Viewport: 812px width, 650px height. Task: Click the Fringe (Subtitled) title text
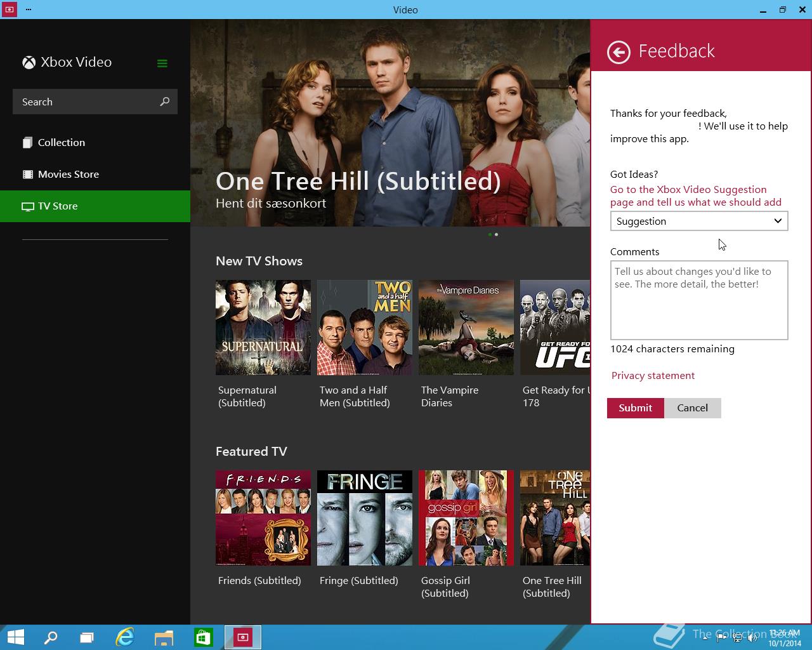pyautogui.click(x=359, y=581)
